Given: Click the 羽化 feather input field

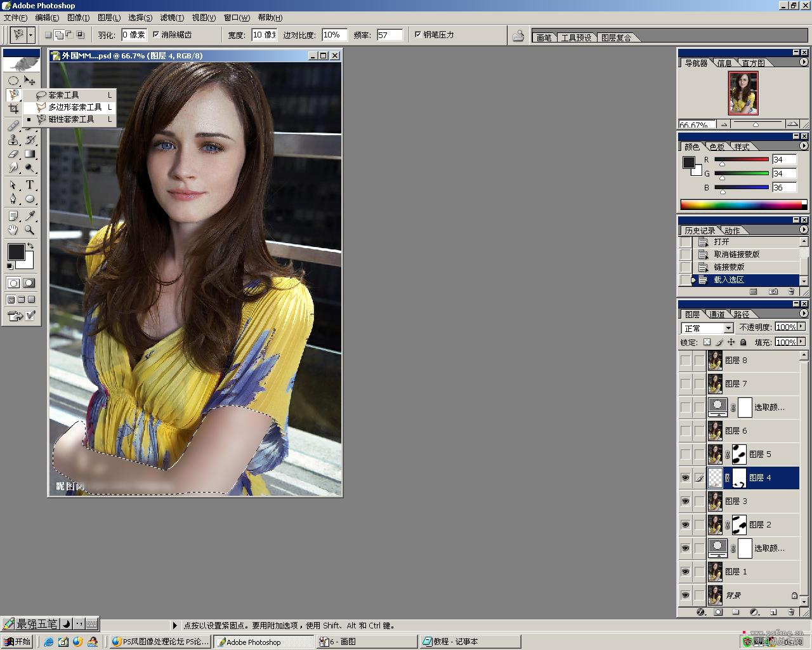Looking at the screenshot, I should (x=134, y=35).
